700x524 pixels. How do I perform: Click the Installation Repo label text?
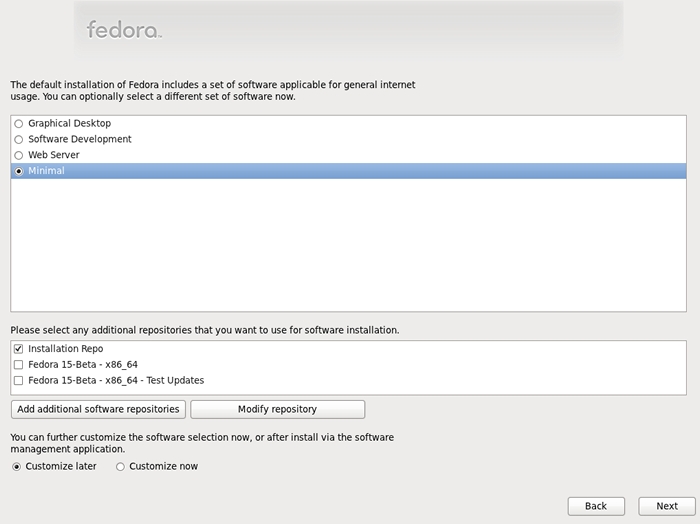click(x=66, y=349)
